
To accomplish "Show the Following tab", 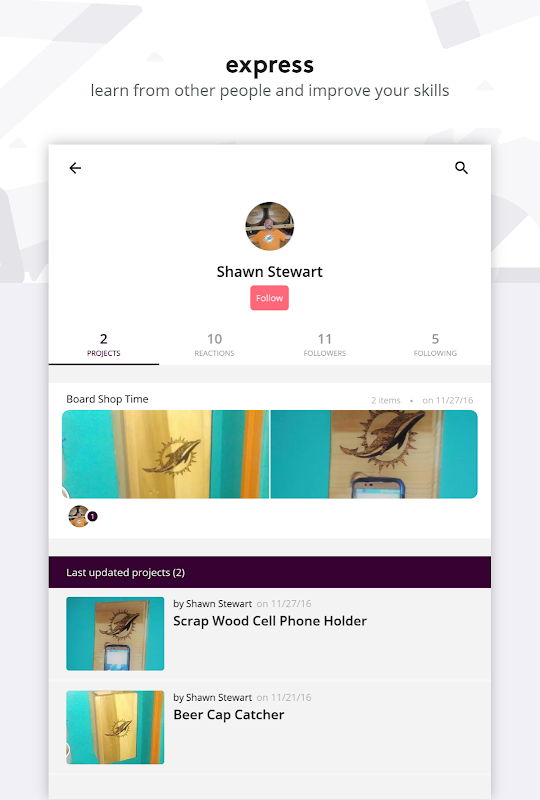I will [435, 345].
